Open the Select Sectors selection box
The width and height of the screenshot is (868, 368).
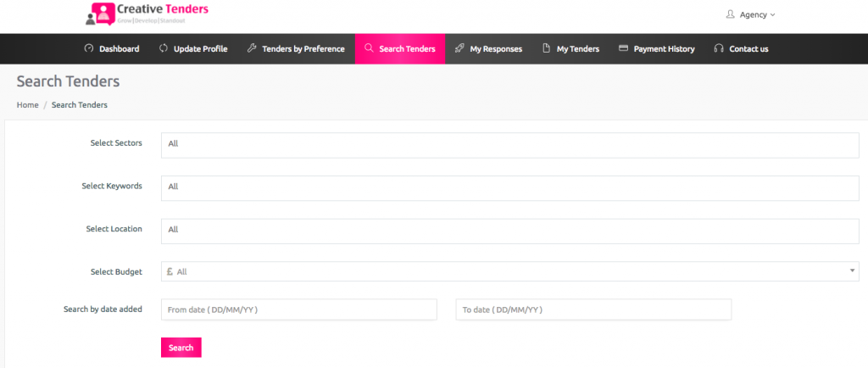coord(509,145)
